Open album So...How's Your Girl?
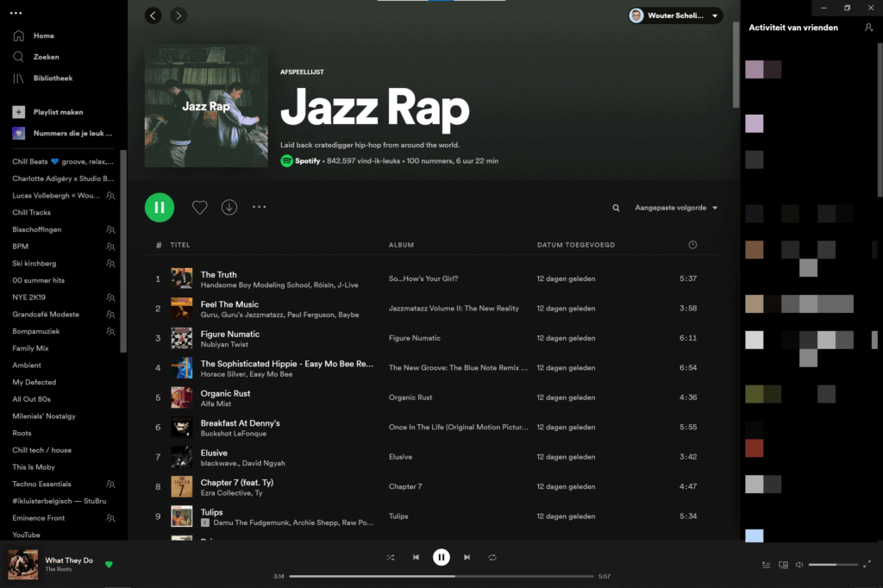This screenshot has height=588, width=883. pyautogui.click(x=423, y=278)
